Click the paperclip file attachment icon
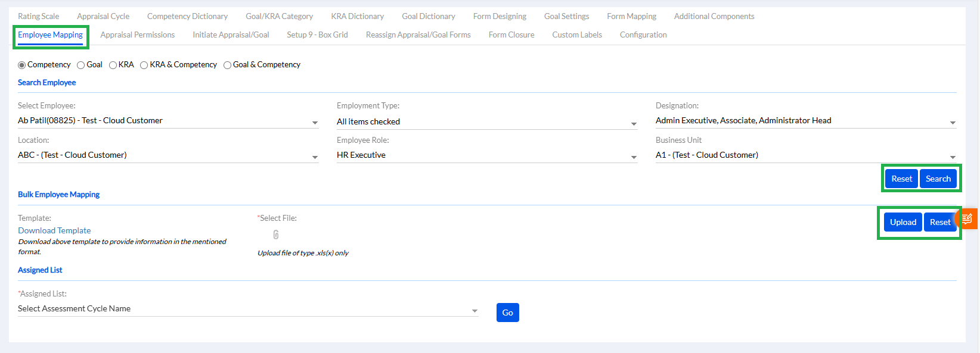 [276, 235]
